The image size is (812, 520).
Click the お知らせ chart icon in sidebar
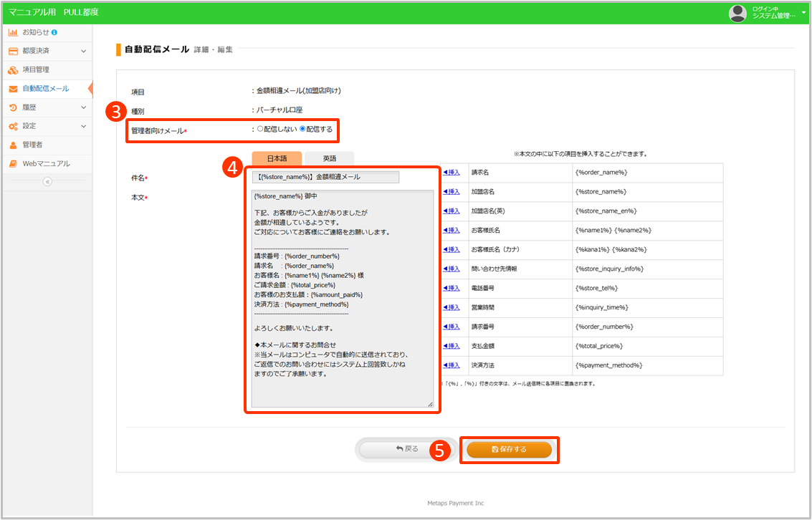(x=13, y=32)
